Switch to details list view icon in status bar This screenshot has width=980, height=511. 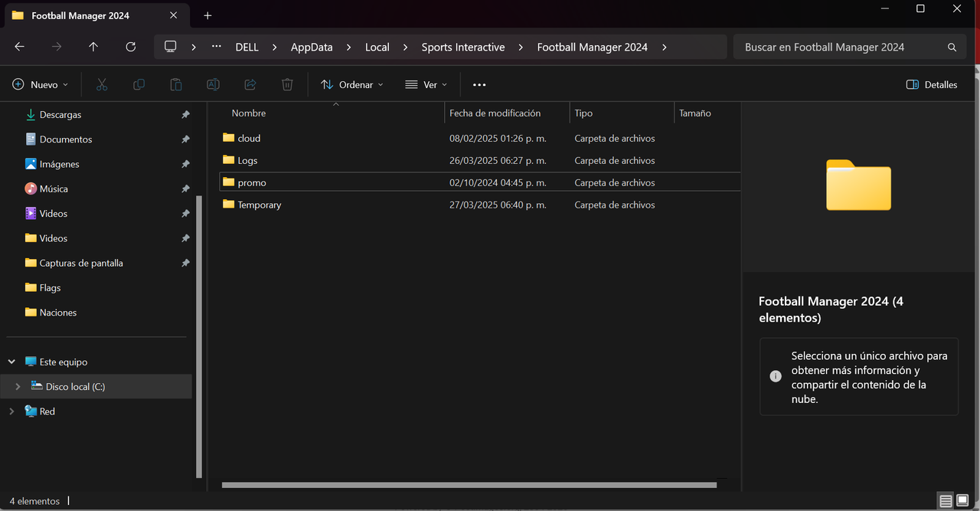point(946,501)
